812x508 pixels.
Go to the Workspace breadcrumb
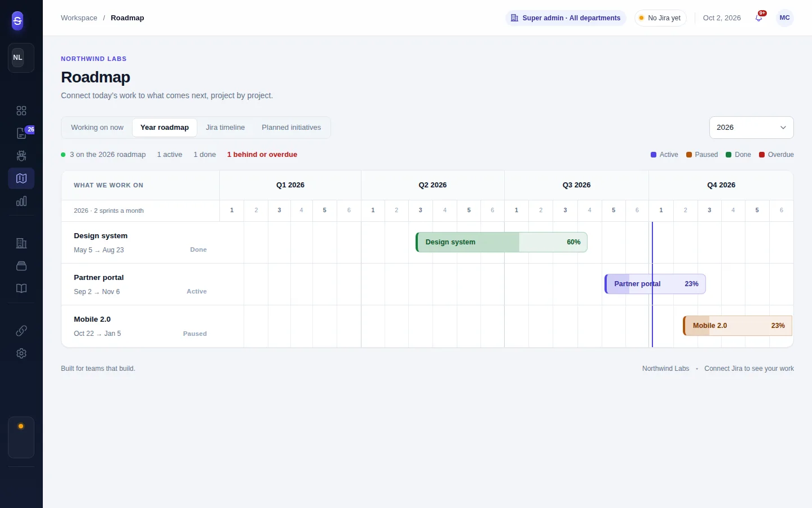tap(79, 18)
